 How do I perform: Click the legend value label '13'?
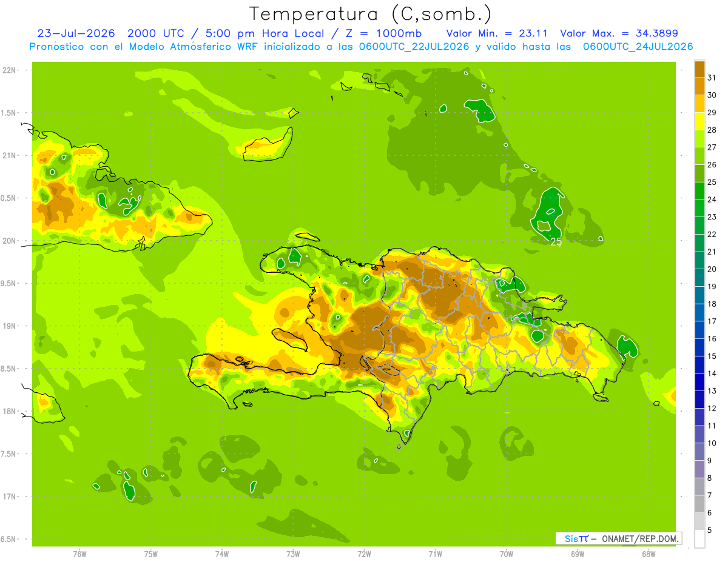712,391
